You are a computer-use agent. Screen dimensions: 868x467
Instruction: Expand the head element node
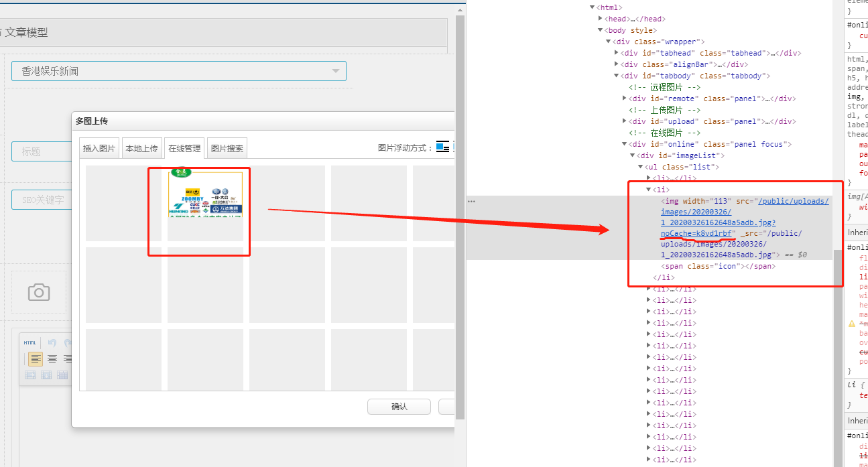click(601, 19)
